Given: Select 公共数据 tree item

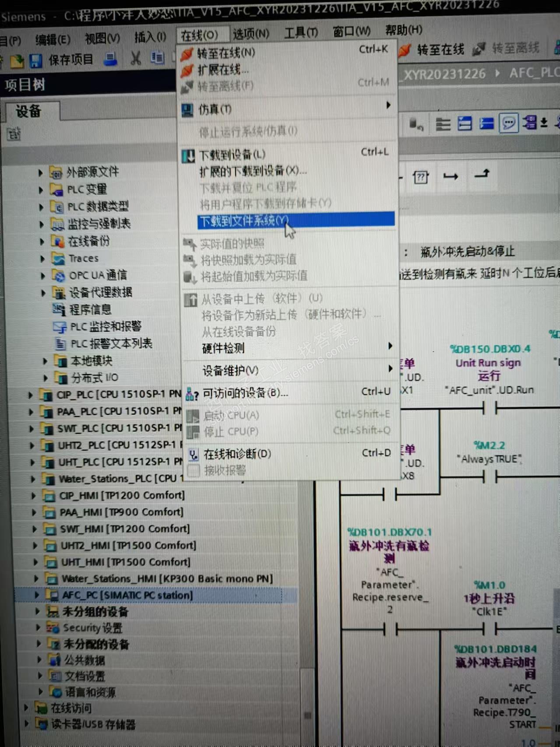Looking at the screenshot, I should 85,660.
